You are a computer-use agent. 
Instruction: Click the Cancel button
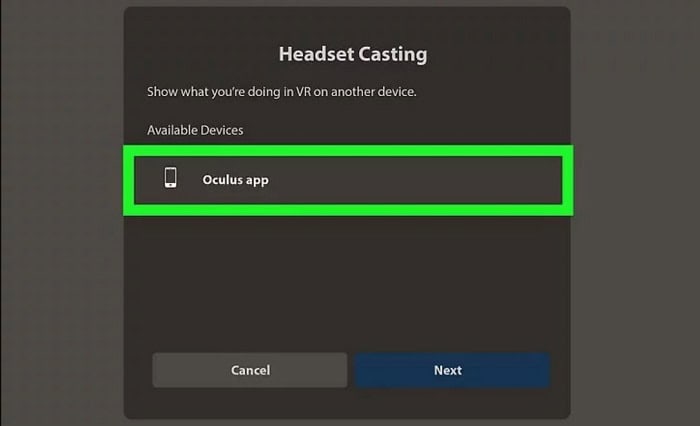(250, 370)
